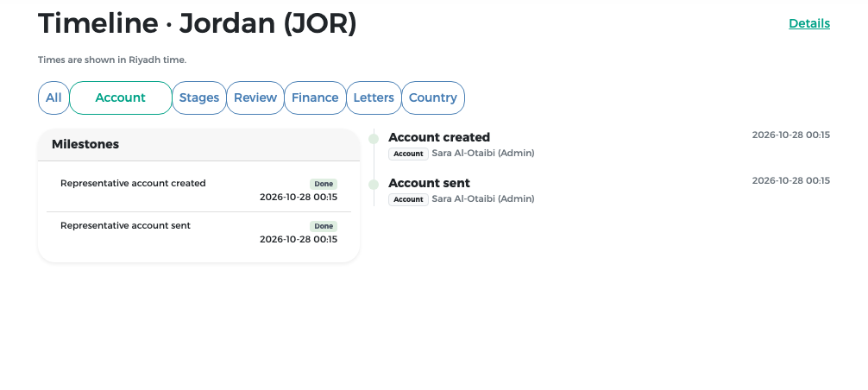Click Account badge under Account created
Image resolution: width=868 pixels, height=390 pixels.
click(x=408, y=154)
